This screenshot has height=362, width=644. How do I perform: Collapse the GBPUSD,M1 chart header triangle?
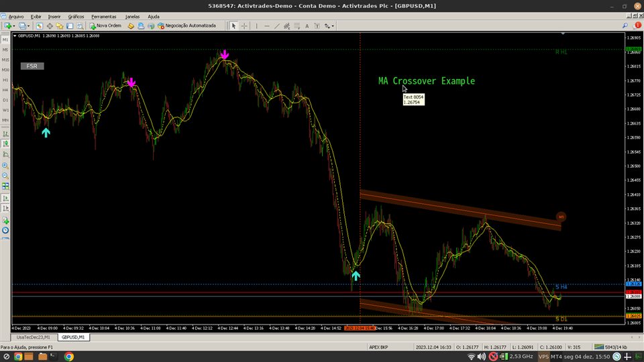click(x=15, y=36)
